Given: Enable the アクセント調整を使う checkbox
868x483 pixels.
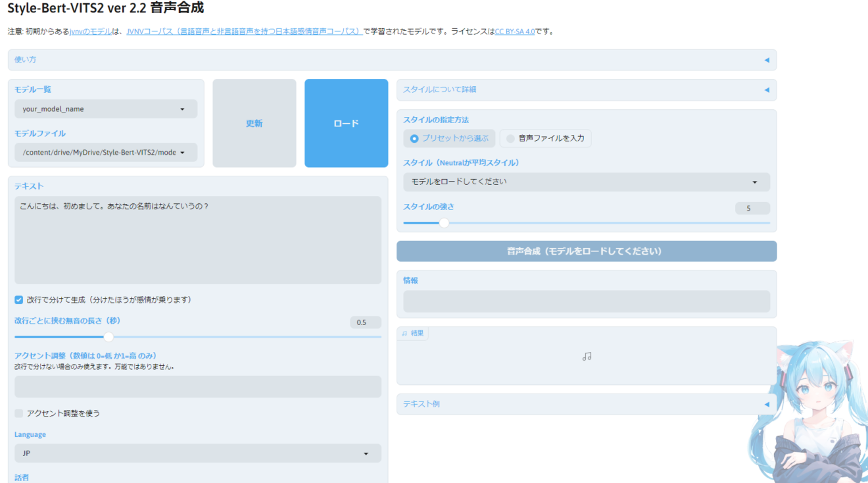Looking at the screenshot, I should [x=19, y=413].
